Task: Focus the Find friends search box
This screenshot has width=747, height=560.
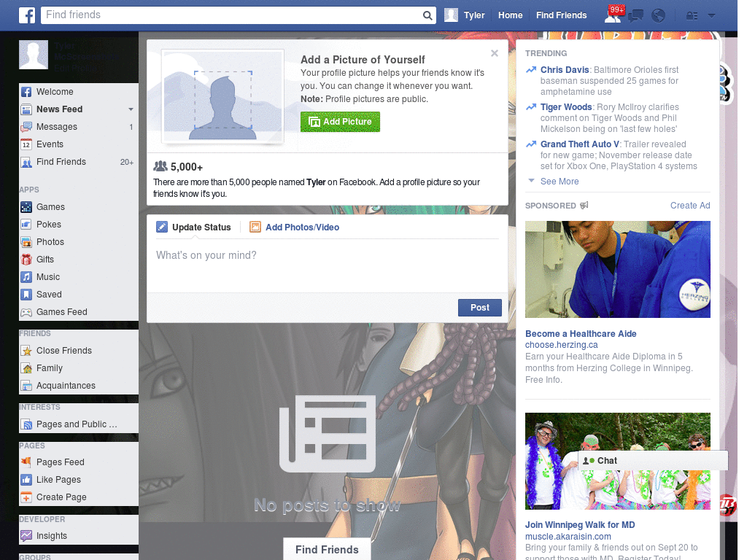Action: (231, 15)
